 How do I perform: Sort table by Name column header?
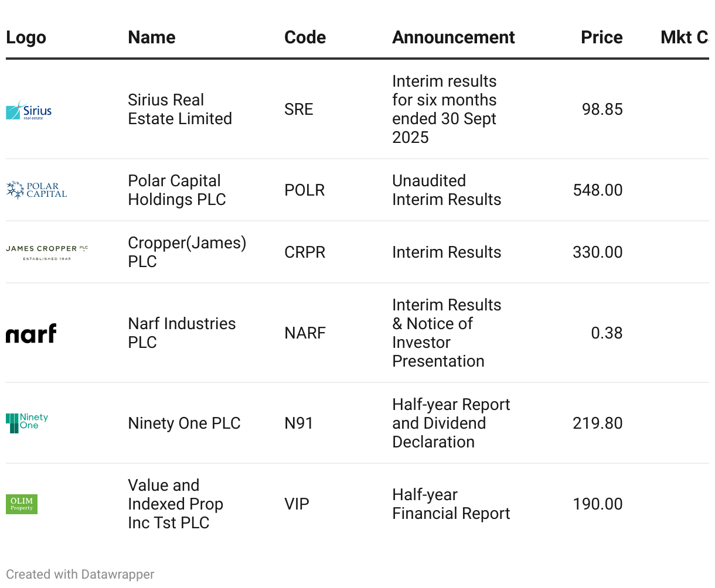pos(152,37)
